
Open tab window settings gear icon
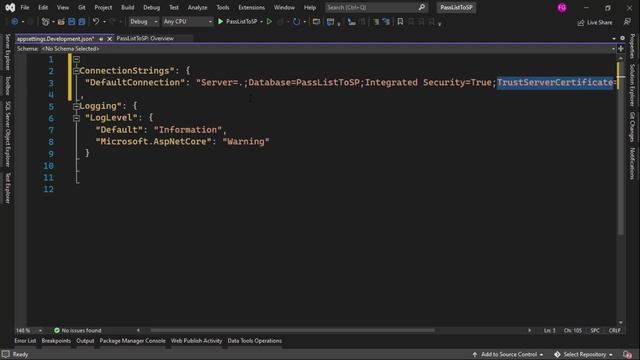pos(622,38)
